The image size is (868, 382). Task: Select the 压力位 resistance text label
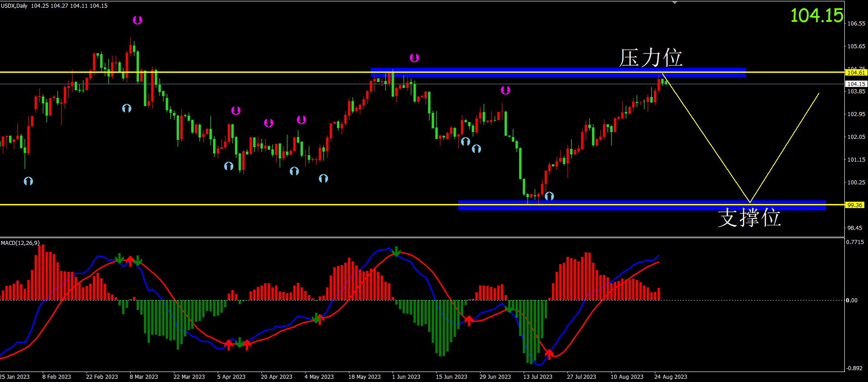(650, 58)
